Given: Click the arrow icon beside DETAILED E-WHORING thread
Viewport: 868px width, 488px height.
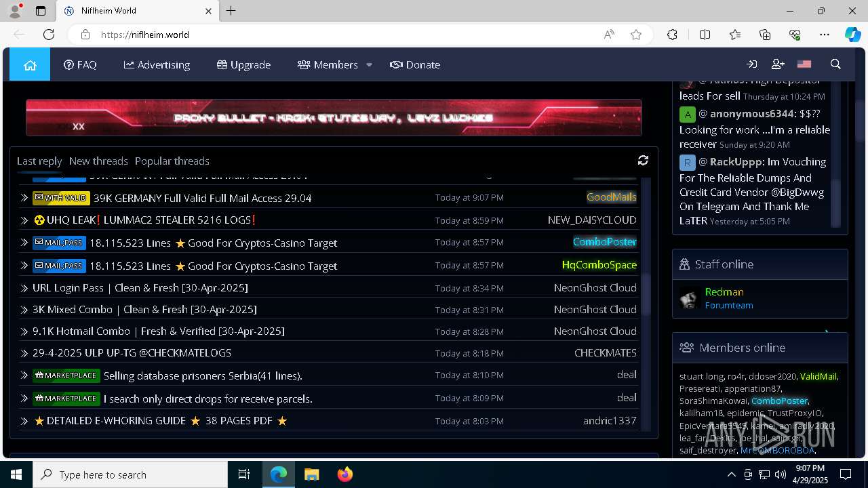Looking at the screenshot, I should (24, 421).
